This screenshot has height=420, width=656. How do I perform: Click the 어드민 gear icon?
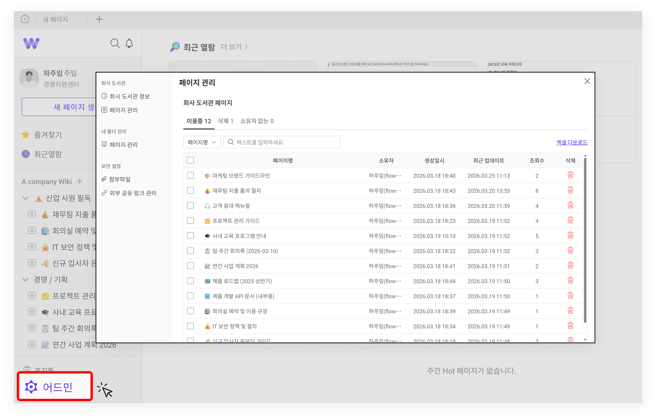coord(31,387)
